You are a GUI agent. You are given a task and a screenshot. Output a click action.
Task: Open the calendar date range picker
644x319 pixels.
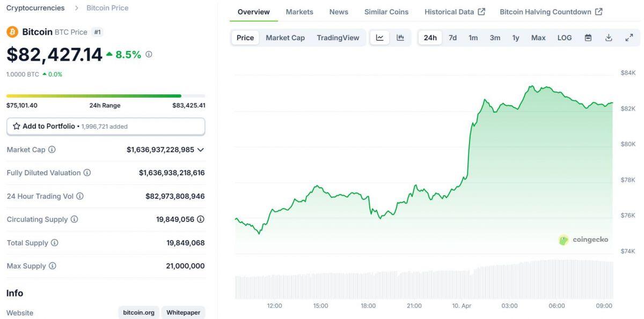click(x=588, y=38)
